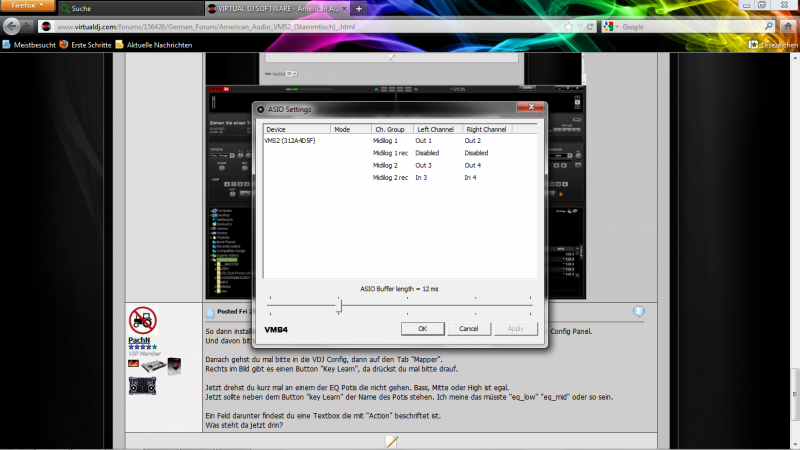Click the ASIO Settings title icon

(260, 109)
